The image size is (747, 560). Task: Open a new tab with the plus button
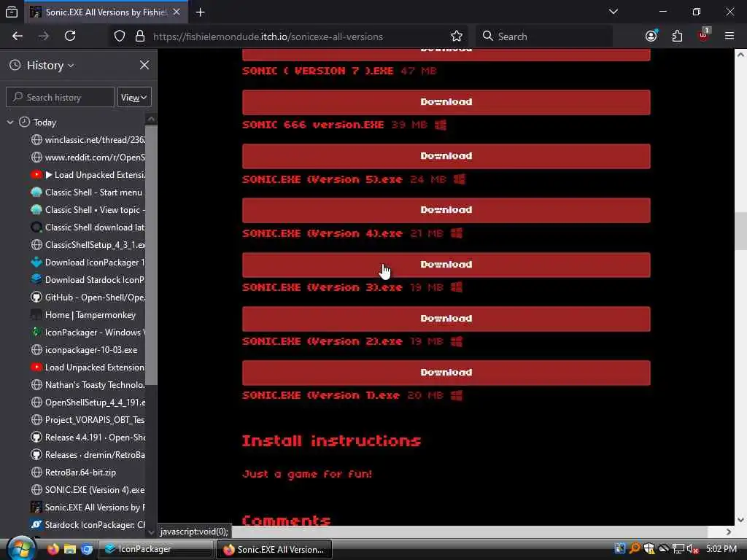tap(200, 12)
